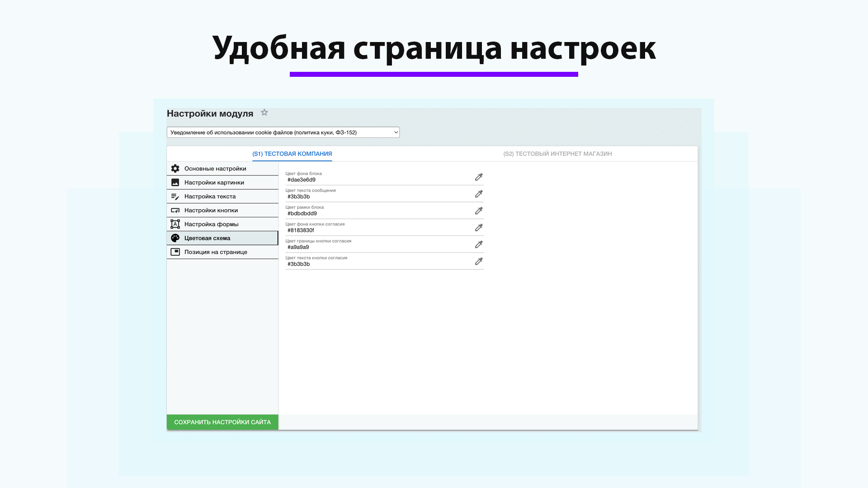
Task: Open Настройки кнопки via button icon
Action: [x=175, y=210]
